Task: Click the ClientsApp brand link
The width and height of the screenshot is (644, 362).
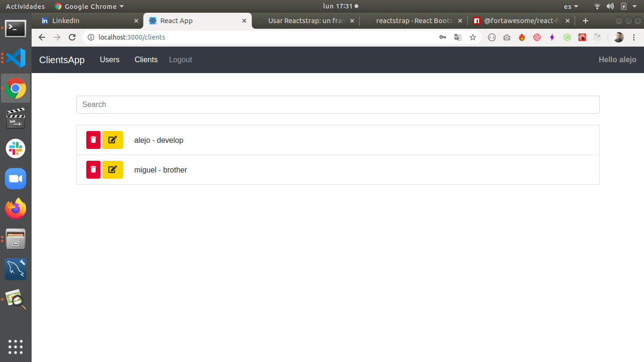Action: pos(62,60)
